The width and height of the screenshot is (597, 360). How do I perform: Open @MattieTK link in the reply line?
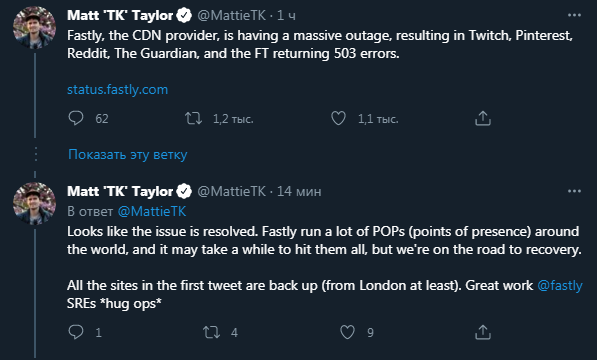click(152, 211)
